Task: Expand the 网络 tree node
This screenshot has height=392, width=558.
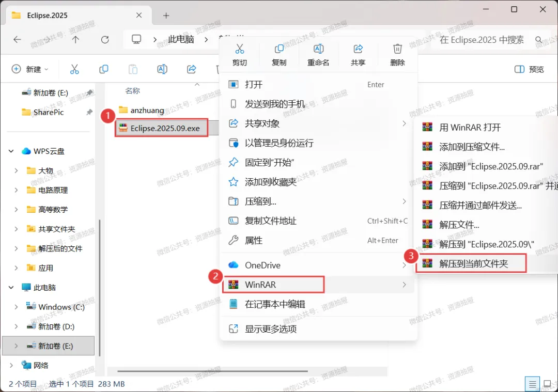Action: point(11,365)
